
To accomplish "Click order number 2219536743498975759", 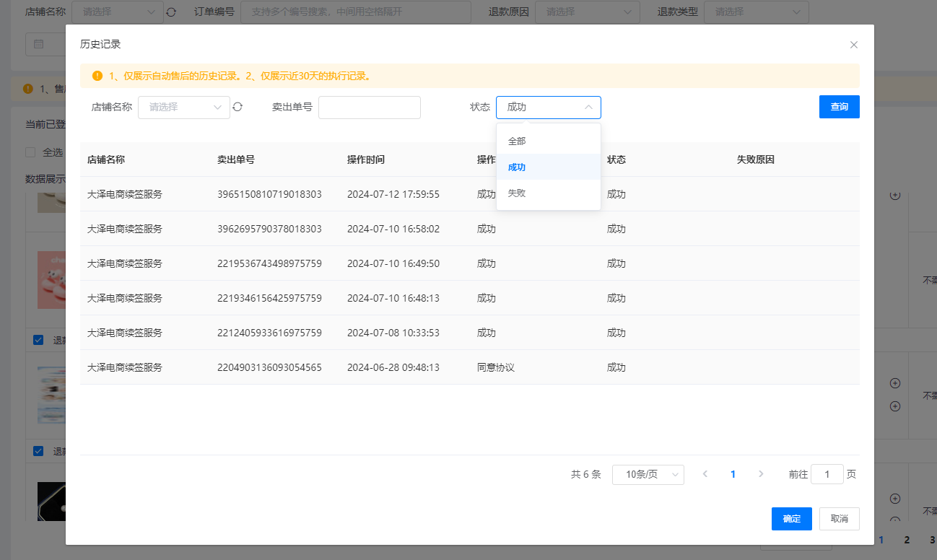I will click(x=269, y=263).
